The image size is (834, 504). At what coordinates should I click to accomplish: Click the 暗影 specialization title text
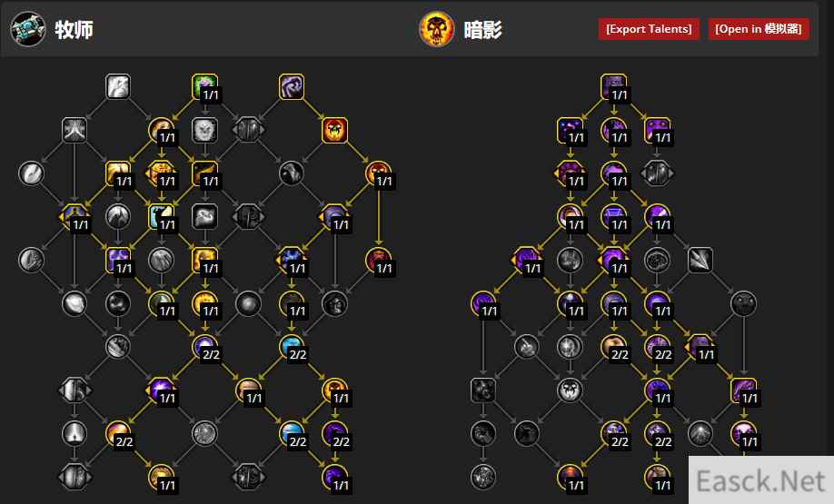(482, 30)
